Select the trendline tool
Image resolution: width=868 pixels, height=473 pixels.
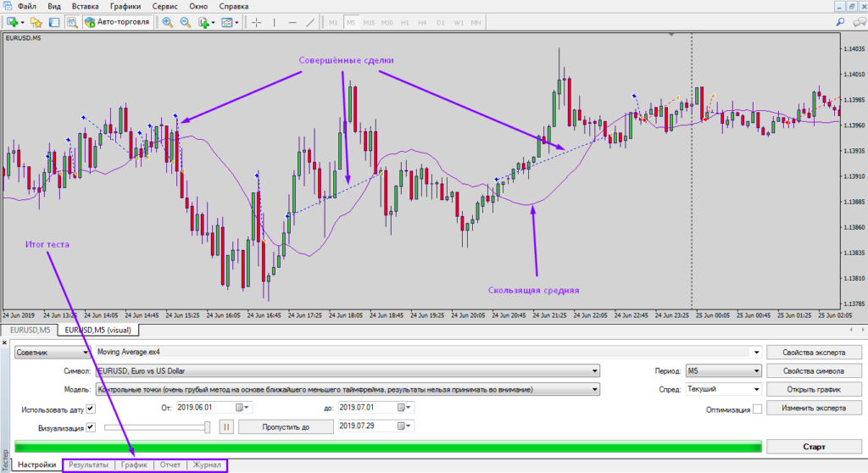coord(310,22)
